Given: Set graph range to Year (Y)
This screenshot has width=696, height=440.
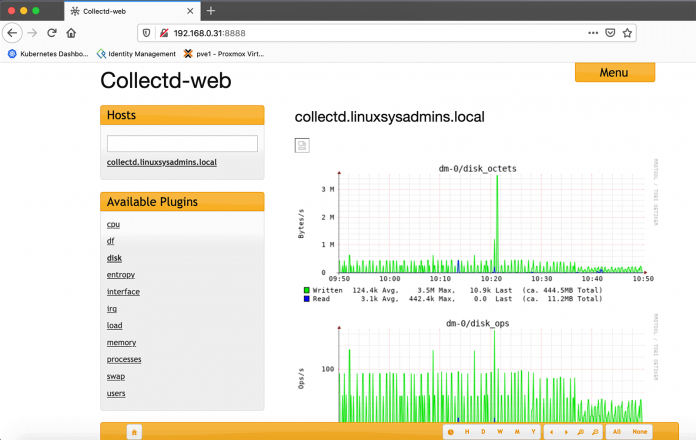Looking at the screenshot, I should tap(534, 432).
